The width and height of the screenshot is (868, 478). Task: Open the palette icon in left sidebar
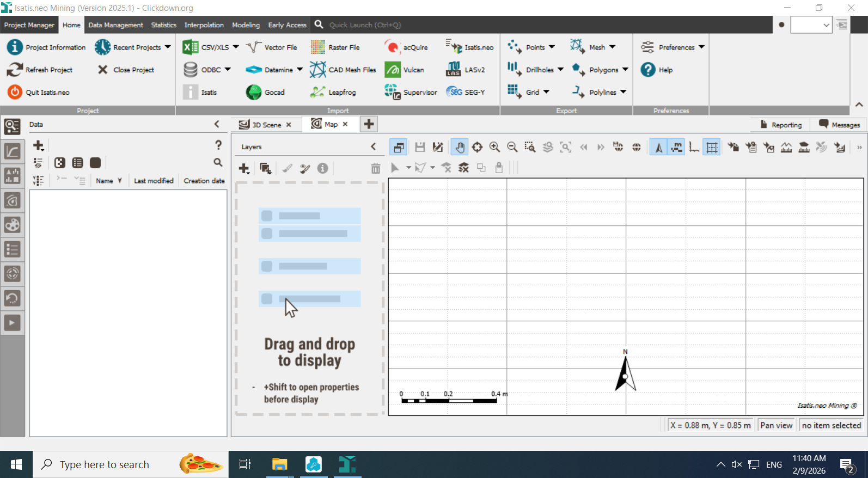point(12,225)
